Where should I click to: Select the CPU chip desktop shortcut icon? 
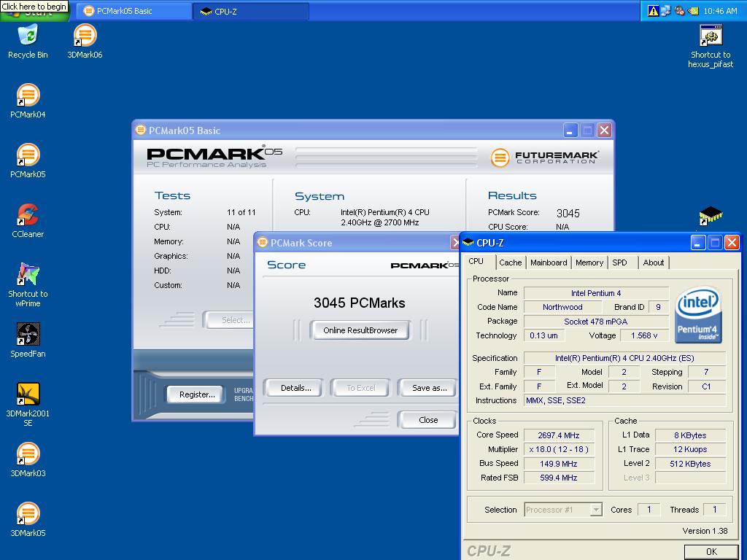click(711, 215)
